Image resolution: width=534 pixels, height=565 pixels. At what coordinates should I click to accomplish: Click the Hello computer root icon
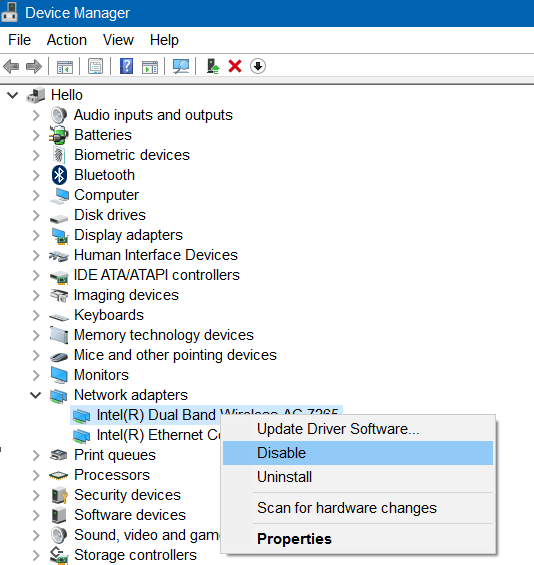(36, 95)
